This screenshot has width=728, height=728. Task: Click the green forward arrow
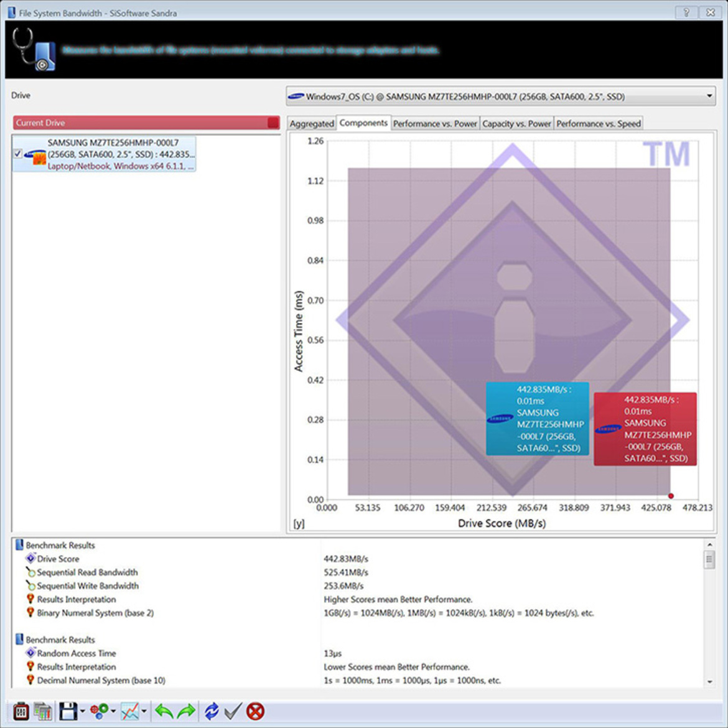coord(187,711)
